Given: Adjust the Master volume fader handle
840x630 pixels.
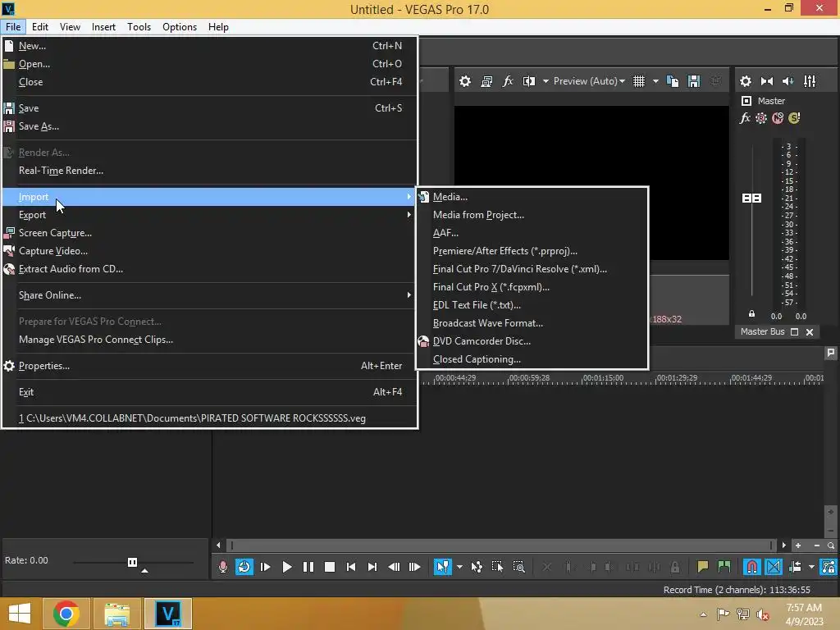Looking at the screenshot, I should (751, 199).
